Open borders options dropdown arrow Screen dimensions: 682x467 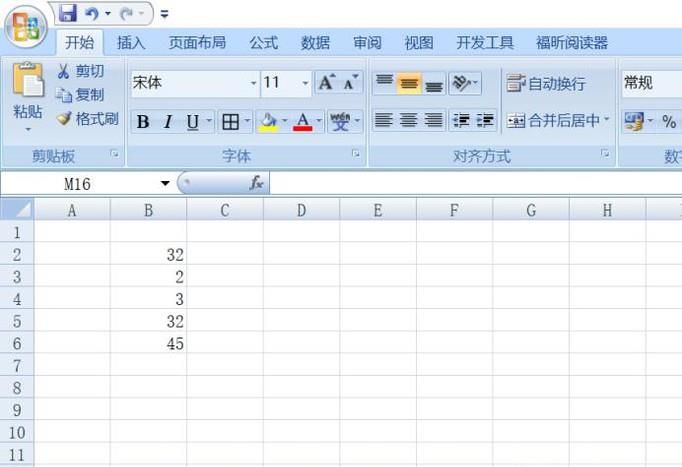tap(247, 120)
